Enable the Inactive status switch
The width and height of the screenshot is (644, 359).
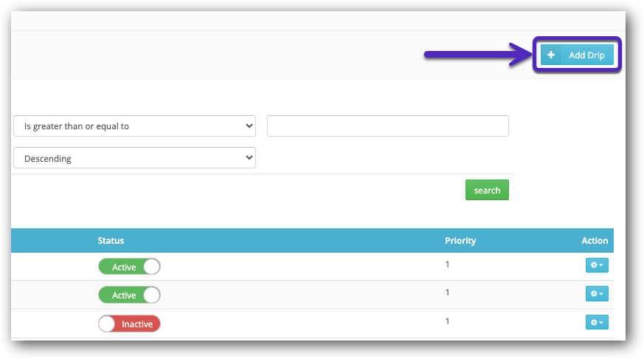129,324
